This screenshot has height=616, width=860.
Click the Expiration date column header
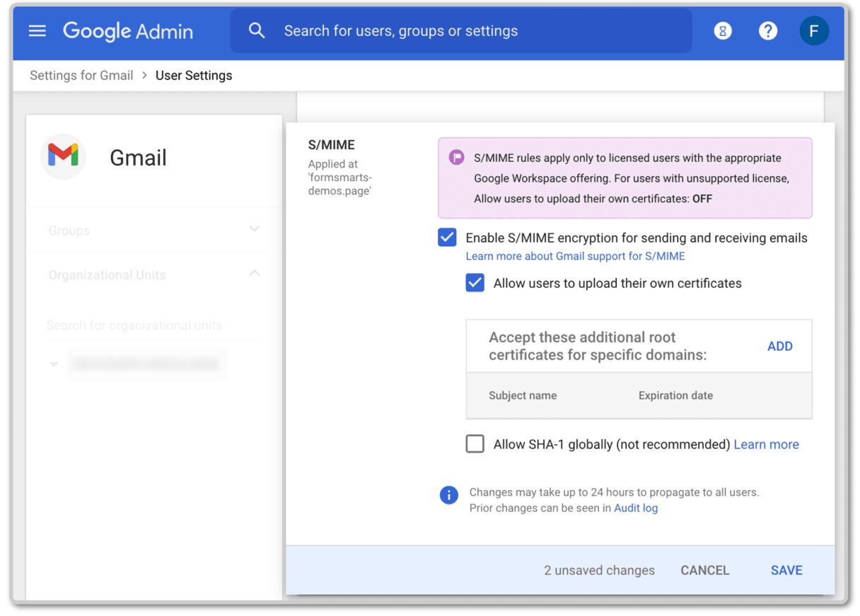(x=675, y=396)
